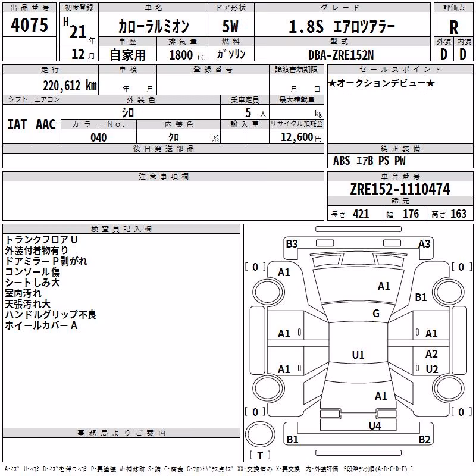The width and height of the screenshot is (476, 476).
Task: Select the model code DBA-ZRE152N
Action: coord(341,55)
